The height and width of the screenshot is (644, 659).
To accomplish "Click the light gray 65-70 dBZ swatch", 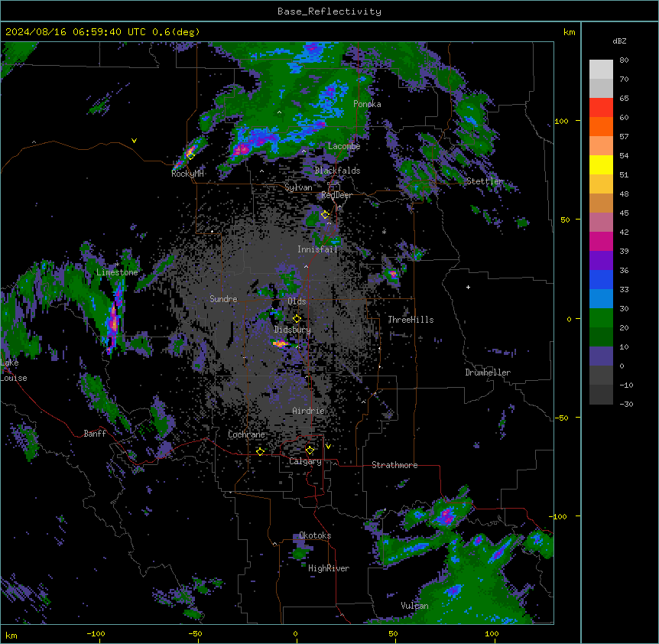I will coord(601,88).
